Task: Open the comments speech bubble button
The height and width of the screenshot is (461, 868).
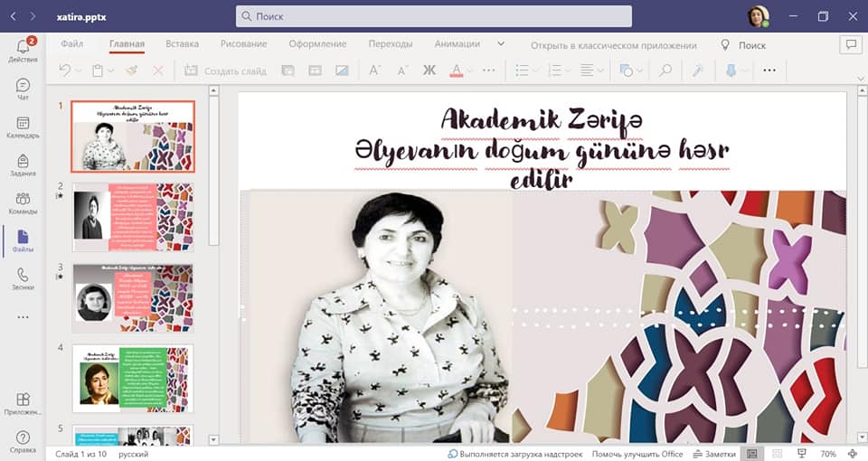Action: (x=850, y=44)
